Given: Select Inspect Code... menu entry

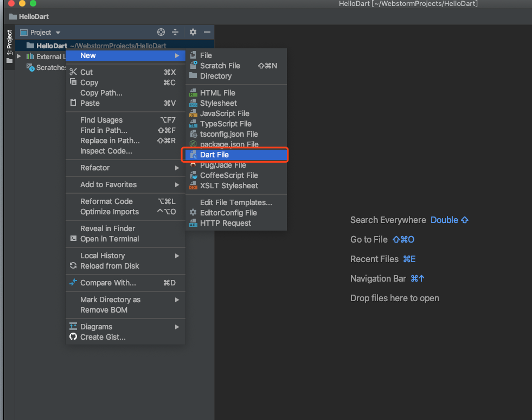Looking at the screenshot, I should 125,151.
